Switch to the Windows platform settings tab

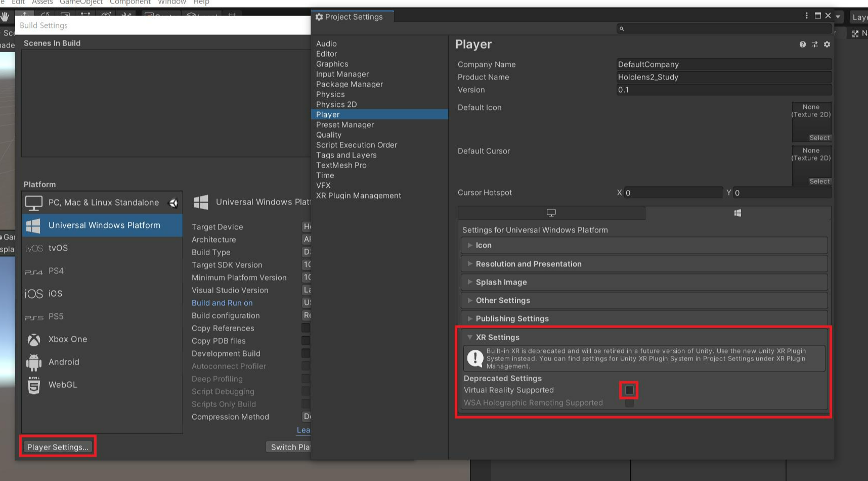(737, 213)
